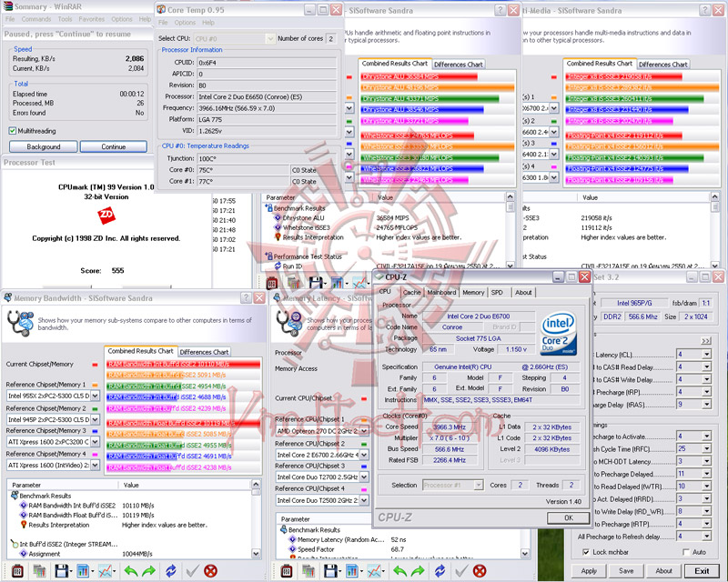This screenshot has width=728, height=582.
Task: Click the blue refresh icon in Memory Bandwidth
Action: click(x=171, y=570)
